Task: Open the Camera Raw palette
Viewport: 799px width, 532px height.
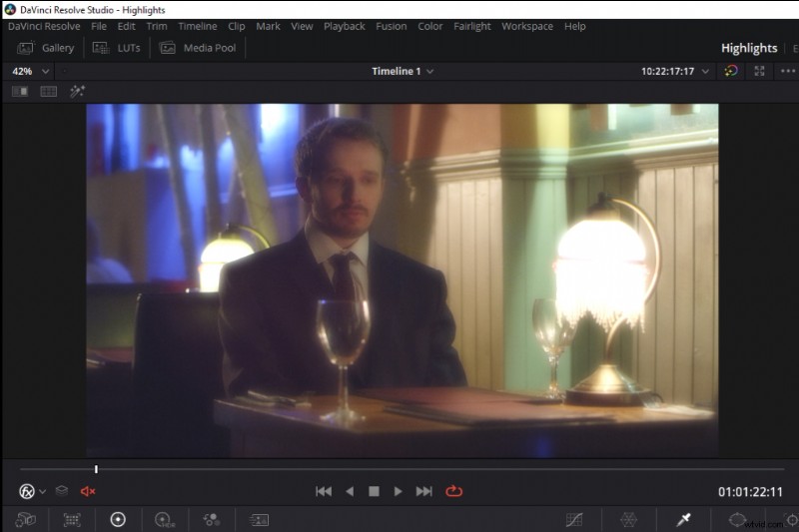Action: [26, 520]
